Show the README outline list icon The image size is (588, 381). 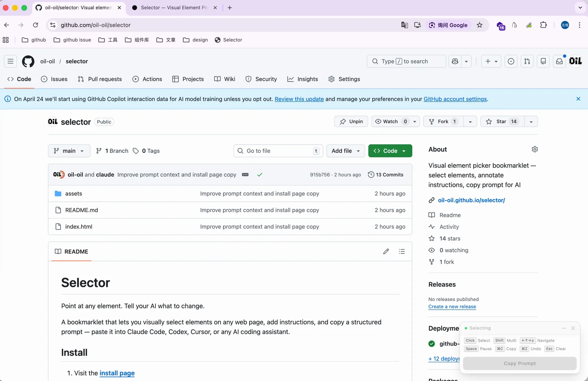(x=402, y=252)
